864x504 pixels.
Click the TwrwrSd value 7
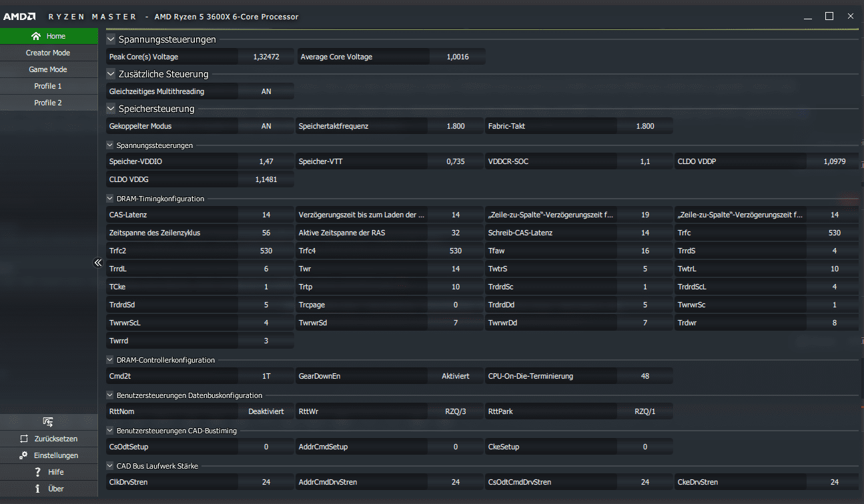pyautogui.click(x=456, y=323)
